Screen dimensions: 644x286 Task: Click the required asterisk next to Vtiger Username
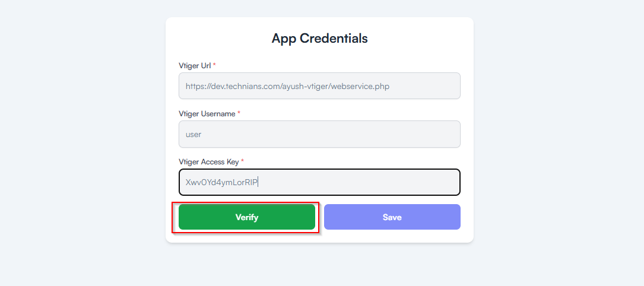[x=239, y=113]
